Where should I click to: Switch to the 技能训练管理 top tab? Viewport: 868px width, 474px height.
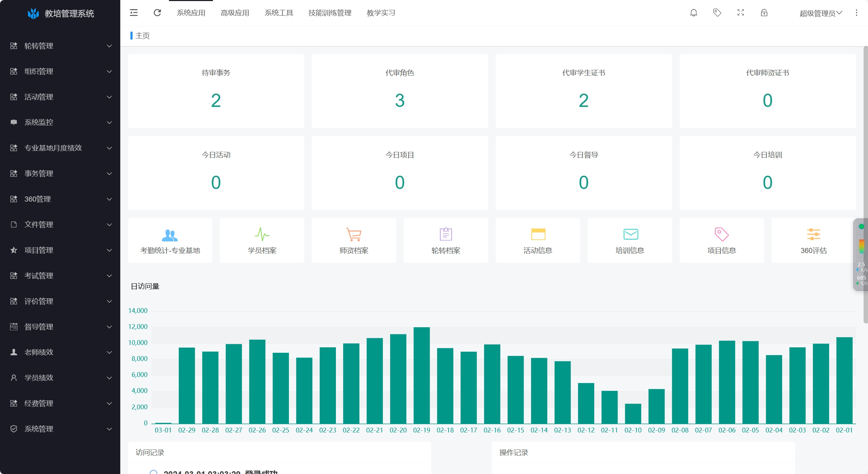click(x=330, y=13)
